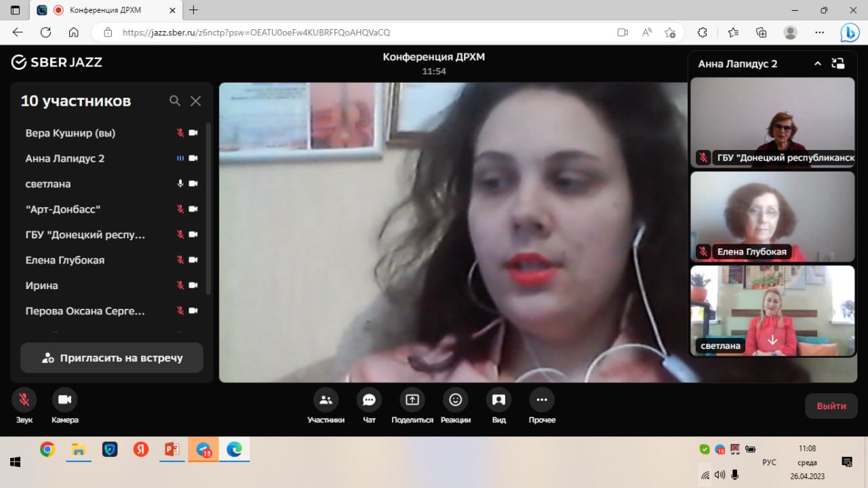This screenshot has width=868, height=488.
Task: Open Yandex browser from the taskbar
Action: [x=140, y=449]
